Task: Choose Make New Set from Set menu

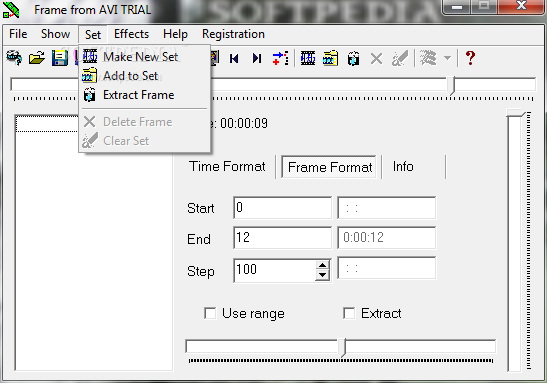Action: (x=144, y=57)
